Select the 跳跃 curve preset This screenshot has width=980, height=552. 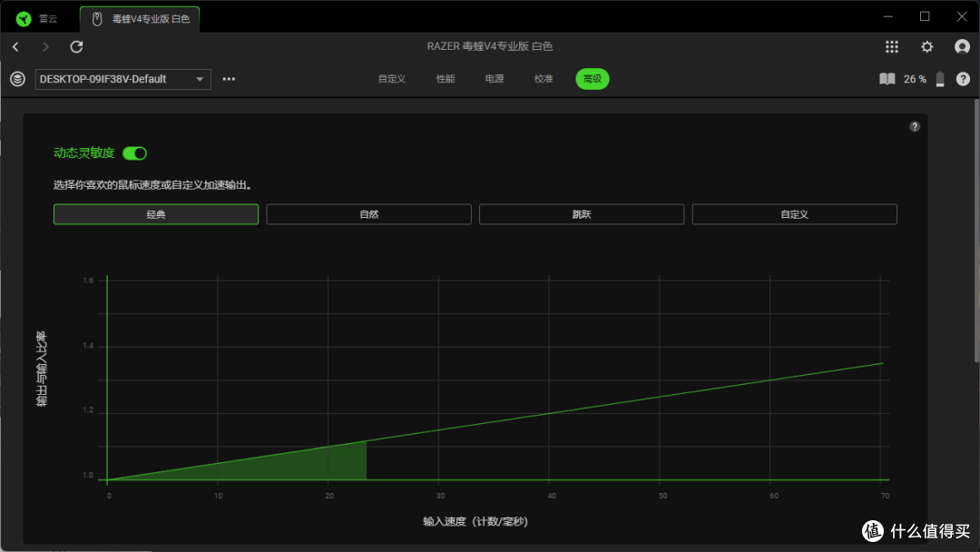click(x=582, y=214)
